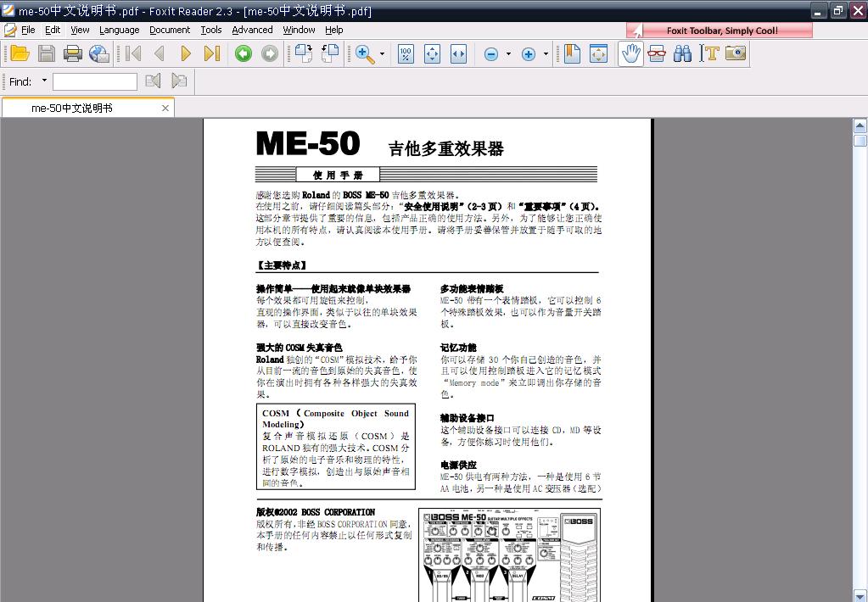868x602 pixels.
Task: Click the Print icon
Action: [72, 53]
